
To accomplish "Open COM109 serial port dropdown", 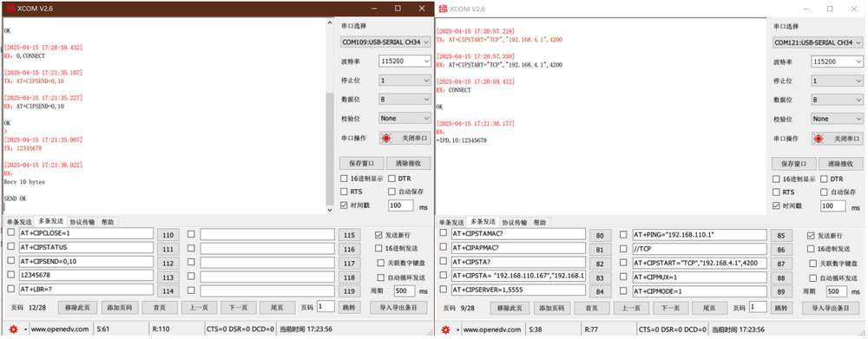I will 385,42.
